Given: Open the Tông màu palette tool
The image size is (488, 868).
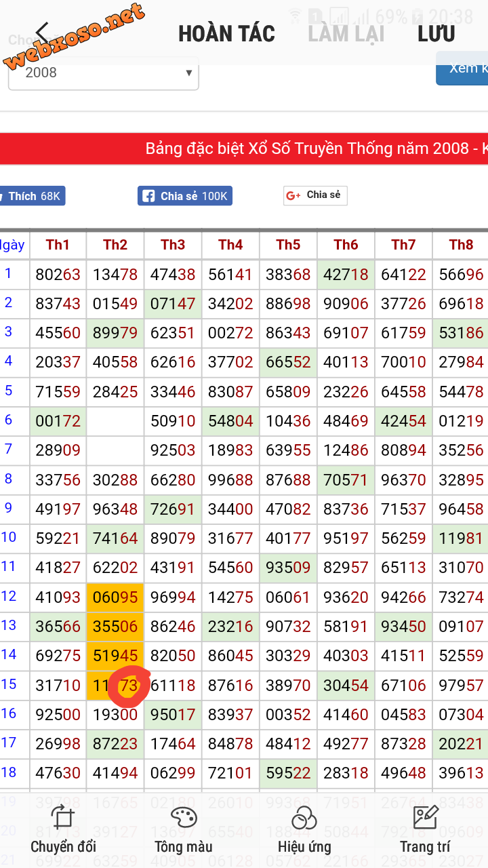Looking at the screenshot, I should [184, 828].
